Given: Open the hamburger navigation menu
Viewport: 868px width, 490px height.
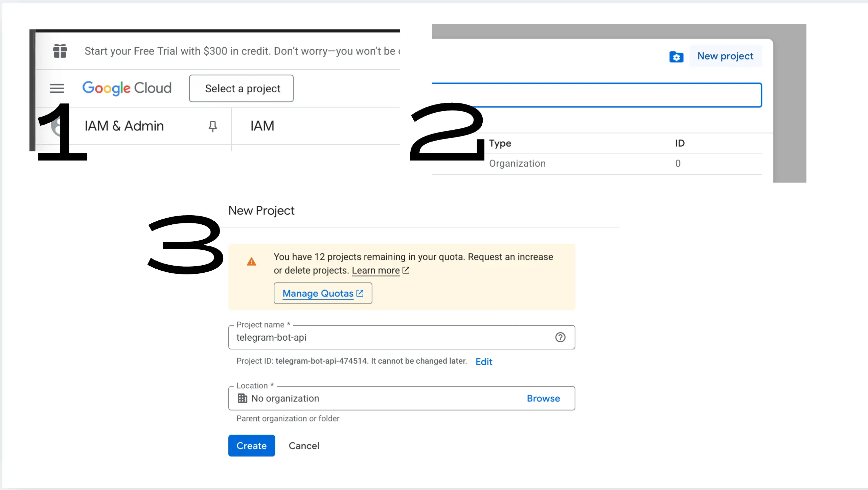Looking at the screenshot, I should point(57,89).
